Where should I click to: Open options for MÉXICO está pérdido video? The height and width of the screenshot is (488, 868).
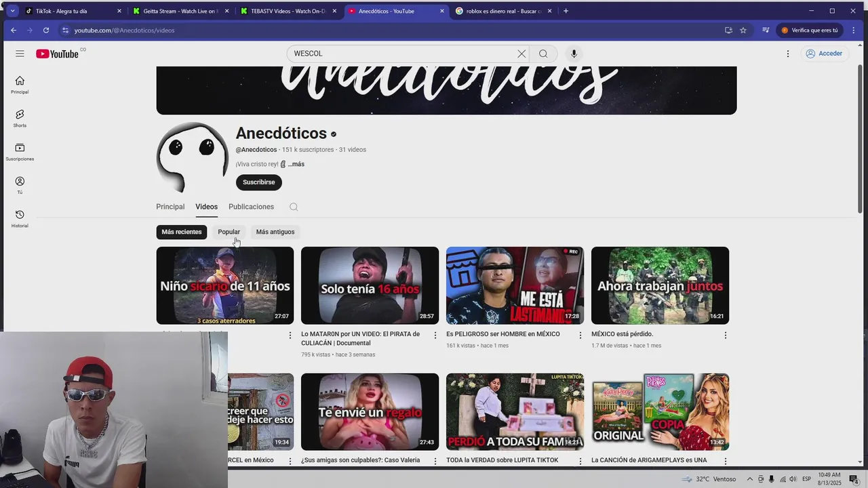click(726, 335)
